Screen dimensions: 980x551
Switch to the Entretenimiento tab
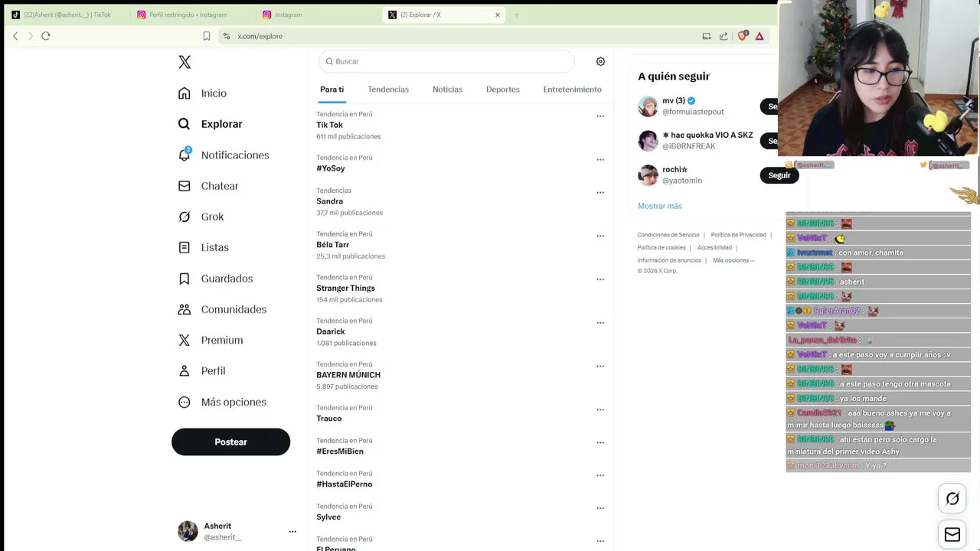[573, 90]
